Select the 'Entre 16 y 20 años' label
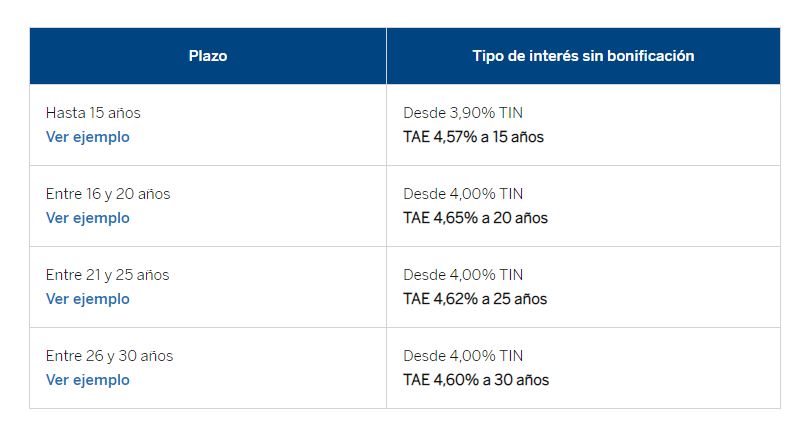Image resolution: width=806 pixels, height=426 pixels. click(108, 194)
